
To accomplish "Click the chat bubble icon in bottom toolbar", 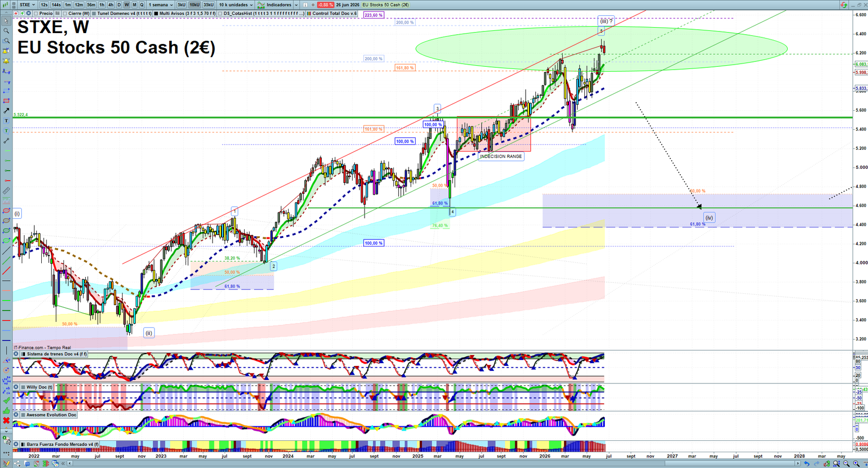I will 28,464.
